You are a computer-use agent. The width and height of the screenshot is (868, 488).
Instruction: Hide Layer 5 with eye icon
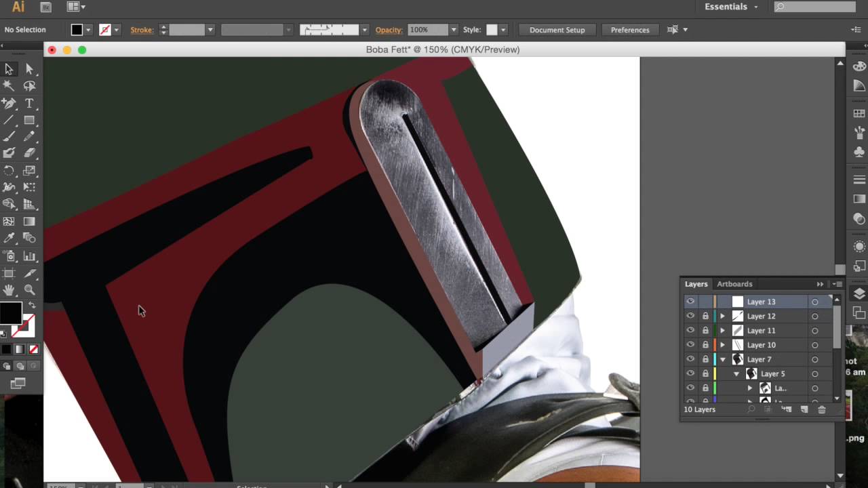coord(690,373)
